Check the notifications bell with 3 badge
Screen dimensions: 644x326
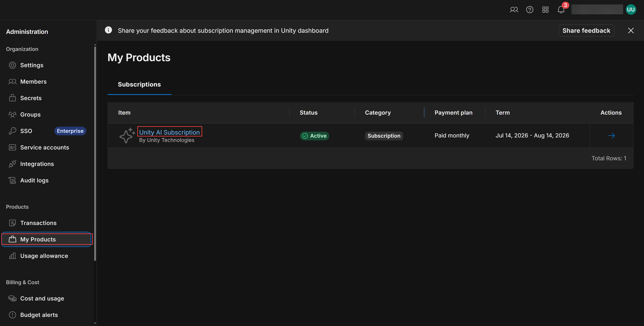coord(561,9)
